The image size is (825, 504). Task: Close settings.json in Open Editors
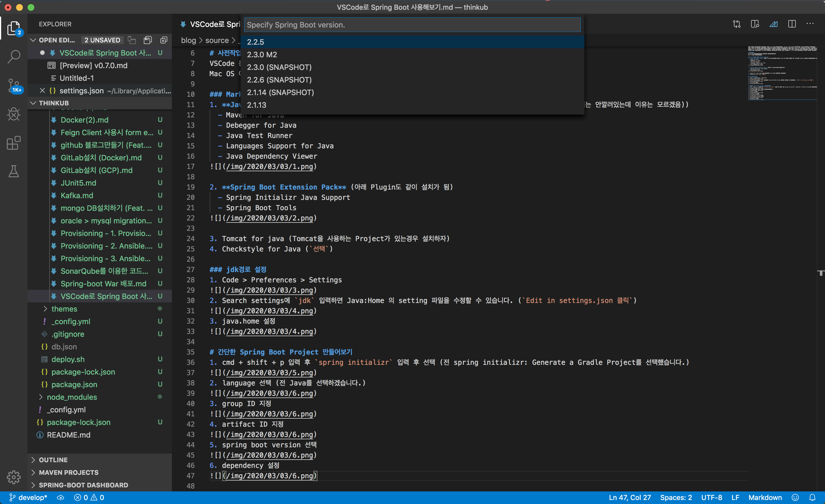[42, 91]
